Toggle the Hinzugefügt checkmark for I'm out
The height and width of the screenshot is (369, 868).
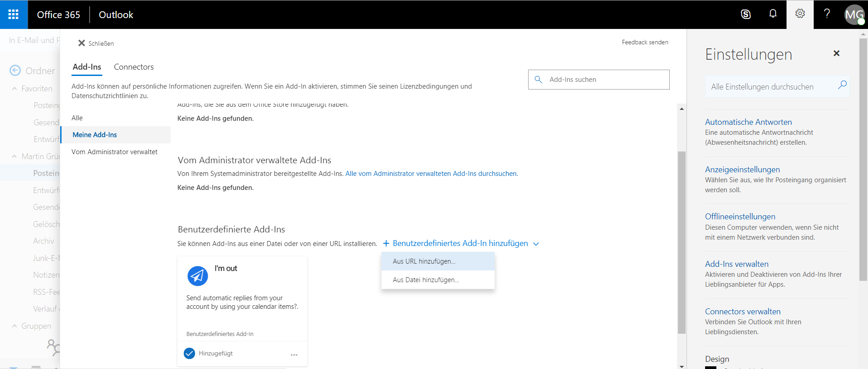[190, 353]
